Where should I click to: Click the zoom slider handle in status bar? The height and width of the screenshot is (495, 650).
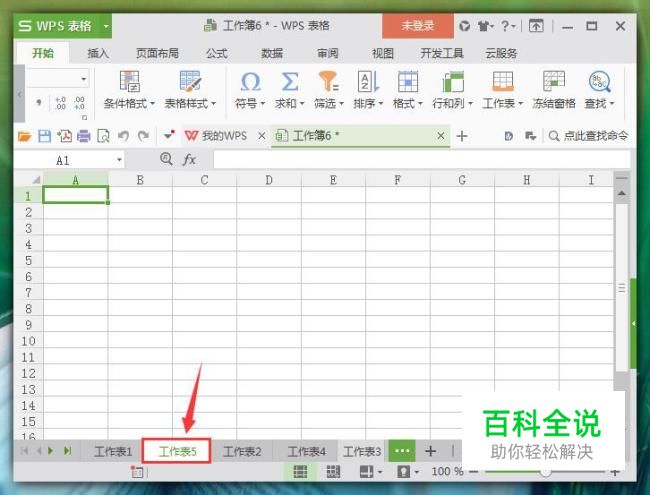pos(546,472)
